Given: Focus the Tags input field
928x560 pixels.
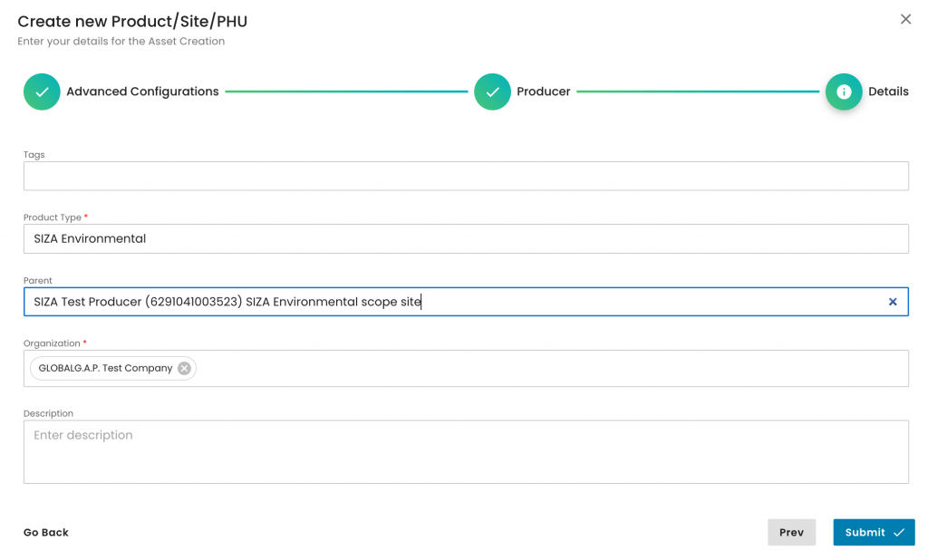Looking at the screenshot, I should click(466, 176).
